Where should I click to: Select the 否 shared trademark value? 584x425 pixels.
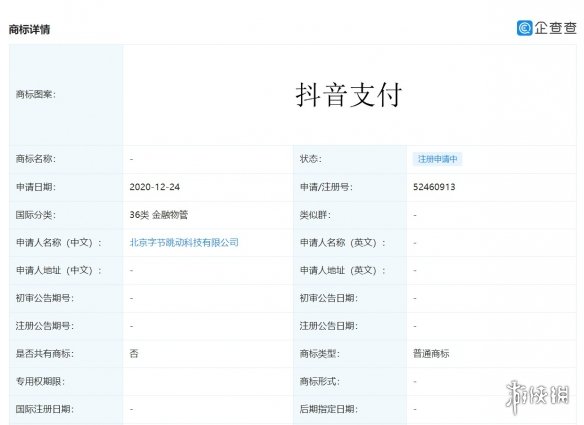point(134,353)
